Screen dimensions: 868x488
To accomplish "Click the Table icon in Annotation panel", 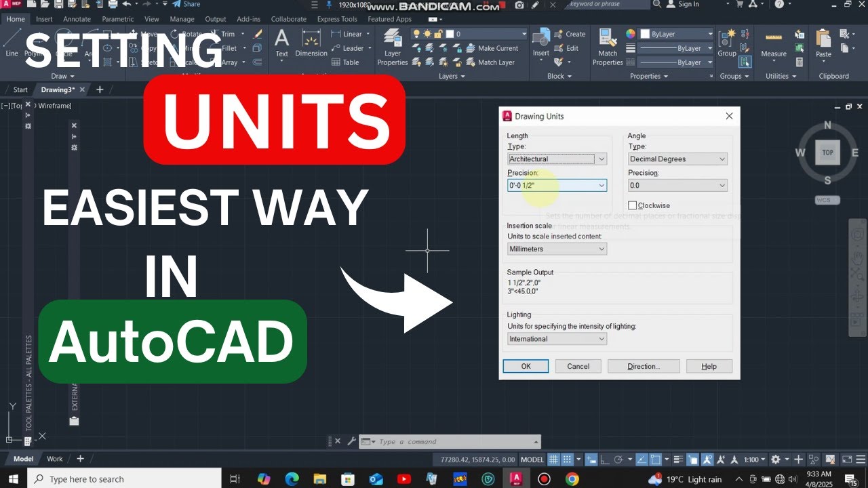I will pos(336,62).
